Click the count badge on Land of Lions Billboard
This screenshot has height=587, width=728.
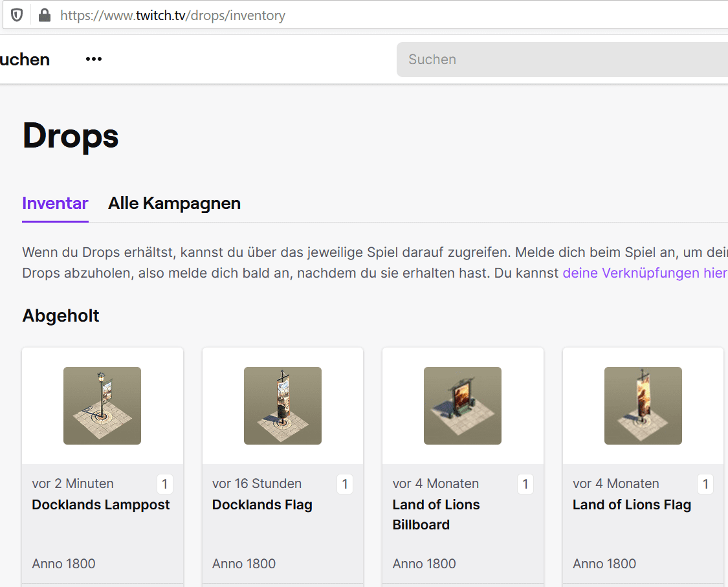coord(525,484)
